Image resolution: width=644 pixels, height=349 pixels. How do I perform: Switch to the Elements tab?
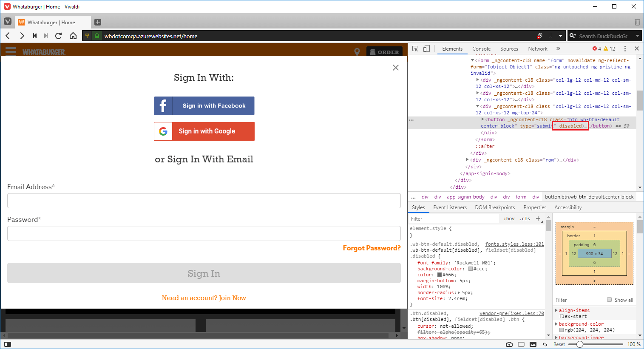452,49
